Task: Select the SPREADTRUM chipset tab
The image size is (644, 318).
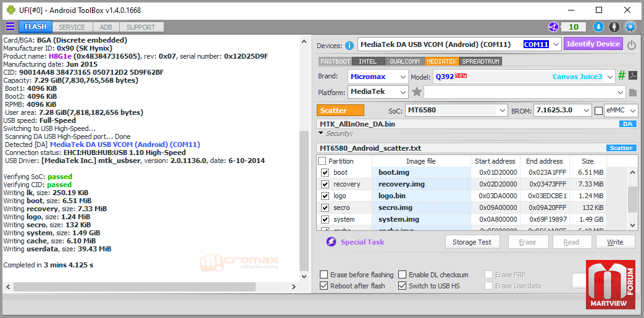Action: pos(481,61)
